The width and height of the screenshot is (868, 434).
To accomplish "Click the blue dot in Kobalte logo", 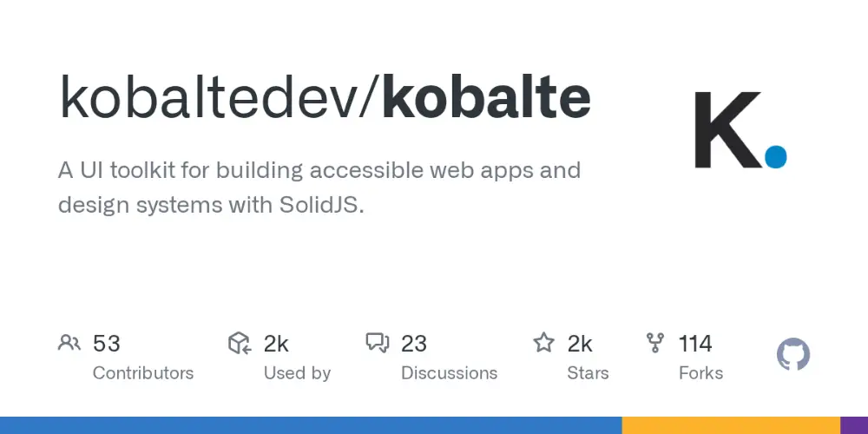I will tap(775, 156).
